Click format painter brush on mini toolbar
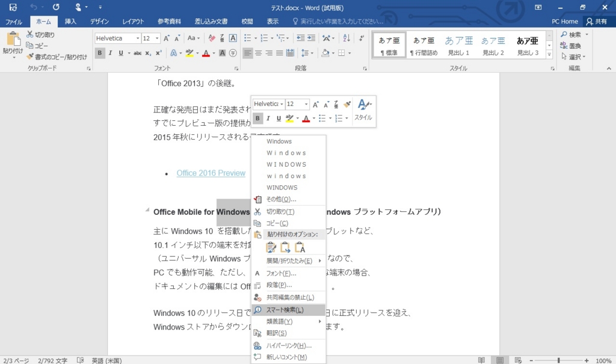616x364 pixels. 347,104
